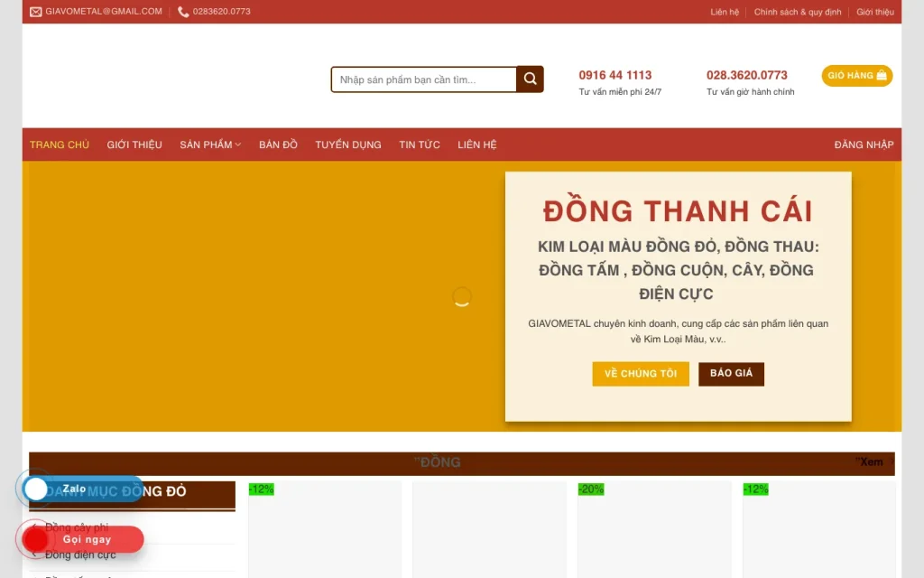Click the VỀ CHÚNG TÔI button

click(x=641, y=374)
